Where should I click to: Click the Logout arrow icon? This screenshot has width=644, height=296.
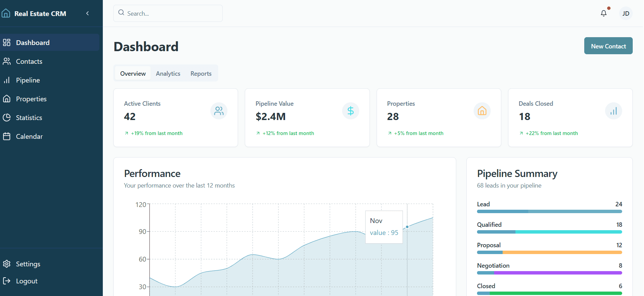pos(6,281)
